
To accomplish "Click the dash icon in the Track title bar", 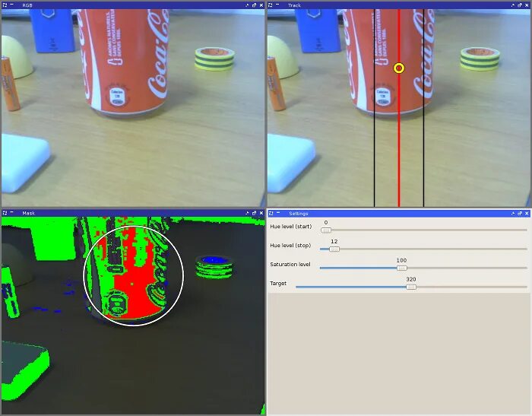I will tap(277, 5).
